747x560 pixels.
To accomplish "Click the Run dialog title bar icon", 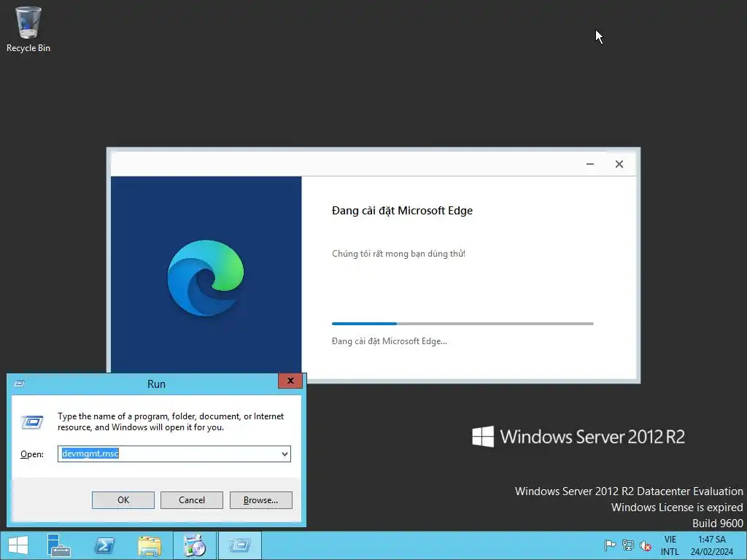I will coord(20,384).
